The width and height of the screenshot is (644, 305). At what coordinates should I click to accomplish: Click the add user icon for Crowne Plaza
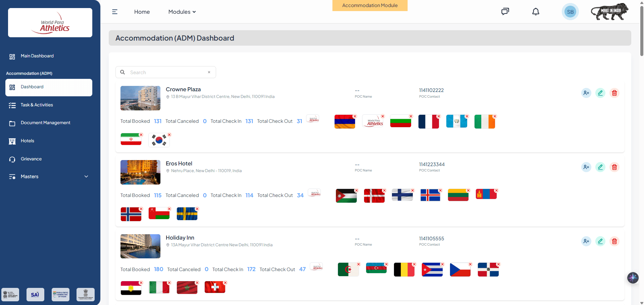pyautogui.click(x=586, y=93)
